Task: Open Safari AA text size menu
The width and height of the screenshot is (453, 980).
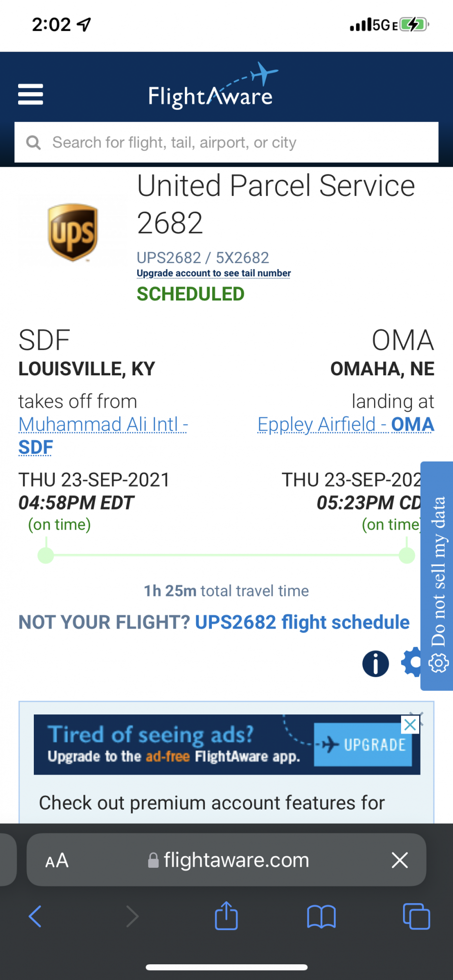Action: [x=57, y=860]
